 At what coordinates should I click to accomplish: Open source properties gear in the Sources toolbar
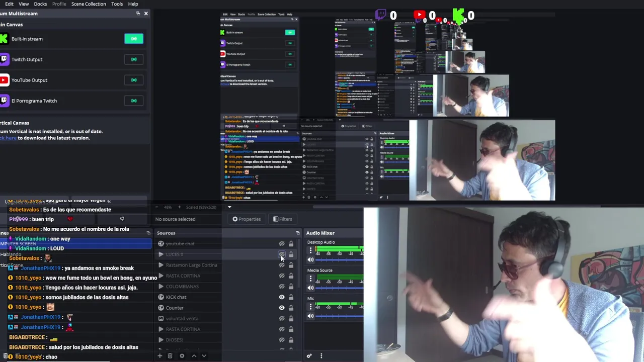click(x=182, y=356)
